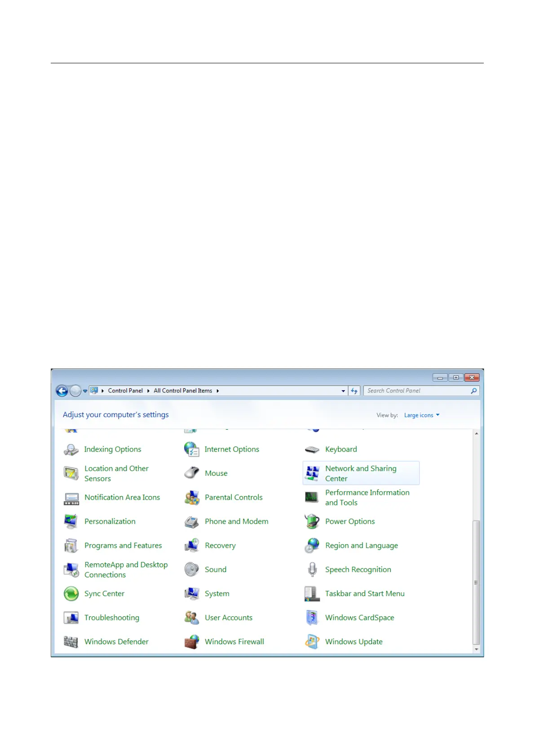Expand the arrow after 'Control Panel' breadcrumb
Viewport: 535px width, 756px height.
point(148,391)
